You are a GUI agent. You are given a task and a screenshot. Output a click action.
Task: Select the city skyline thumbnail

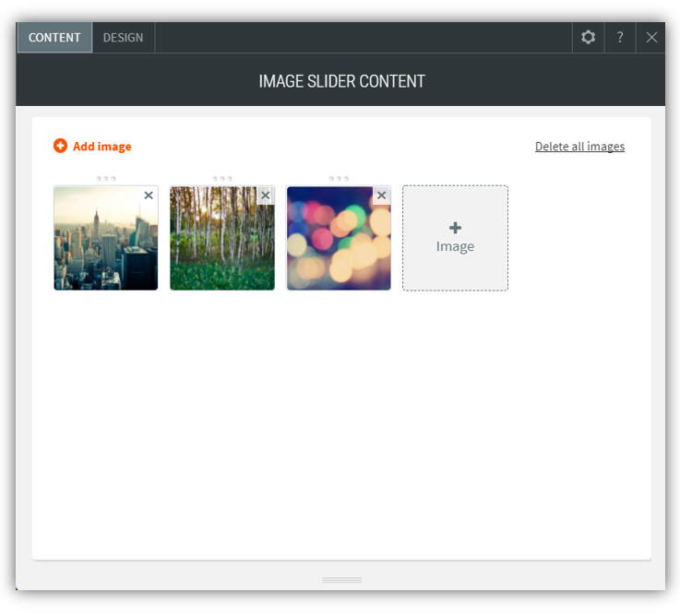click(106, 238)
